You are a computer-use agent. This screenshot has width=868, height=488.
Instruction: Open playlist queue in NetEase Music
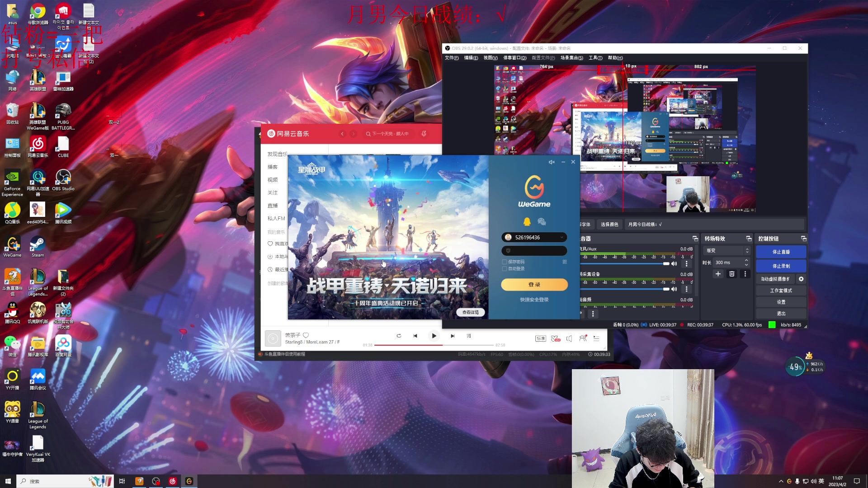tap(596, 338)
